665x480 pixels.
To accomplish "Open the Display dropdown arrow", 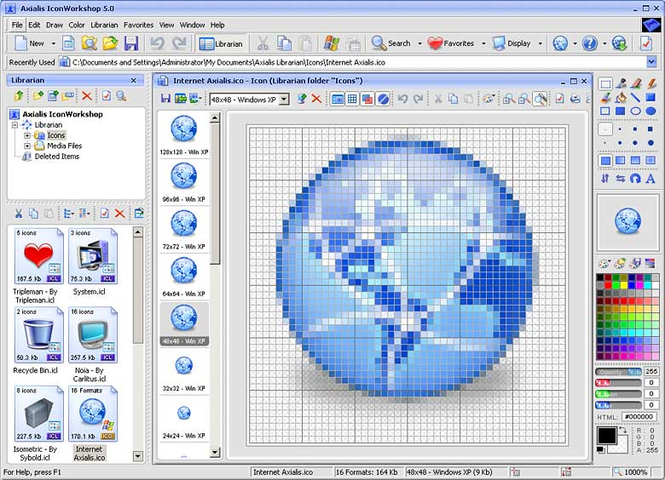I will coord(540,43).
